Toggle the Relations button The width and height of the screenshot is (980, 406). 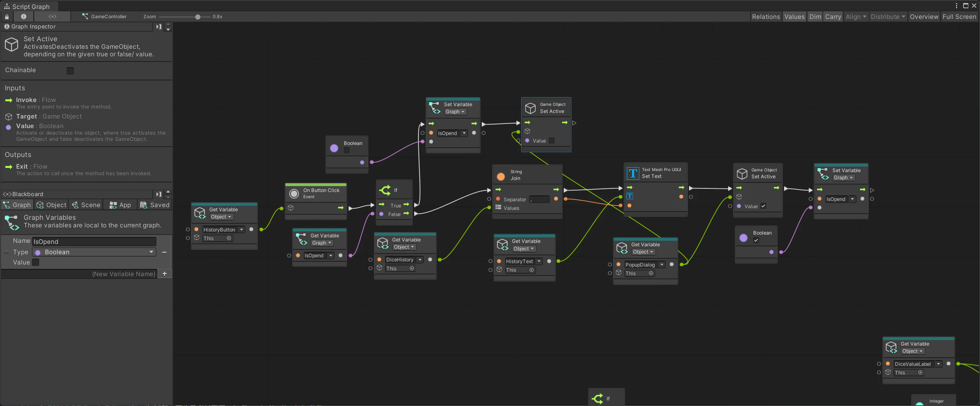click(x=766, y=17)
